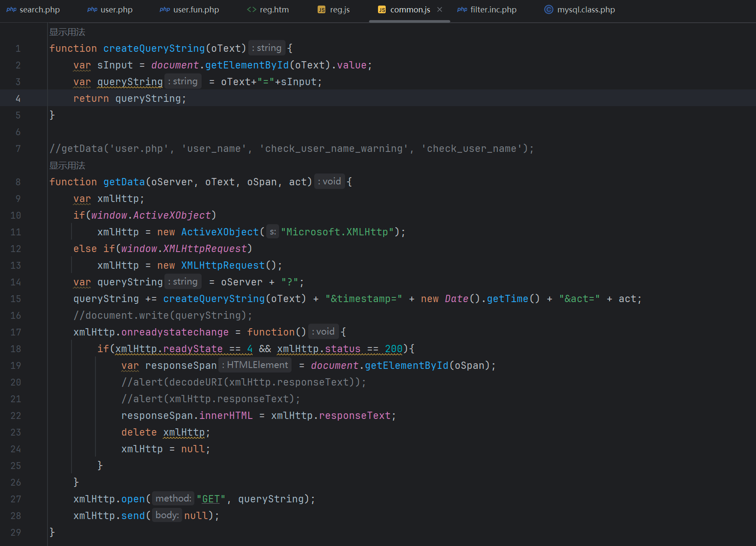Open the user.php editor tab
This screenshot has width=756, height=546.
click(x=110, y=9)
